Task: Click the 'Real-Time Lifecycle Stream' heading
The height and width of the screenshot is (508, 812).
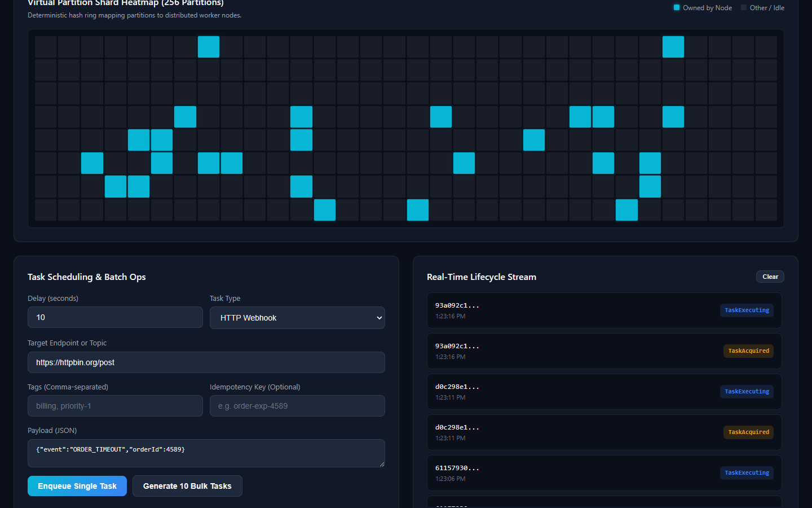Action: pos(482,277)
